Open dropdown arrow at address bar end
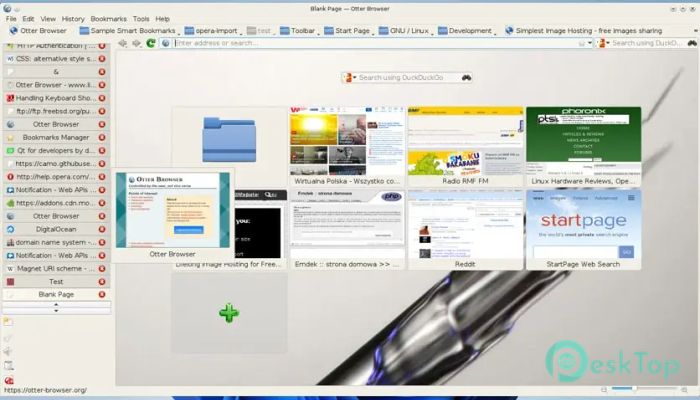Screen dimensions: 700x400 point(590,43)
